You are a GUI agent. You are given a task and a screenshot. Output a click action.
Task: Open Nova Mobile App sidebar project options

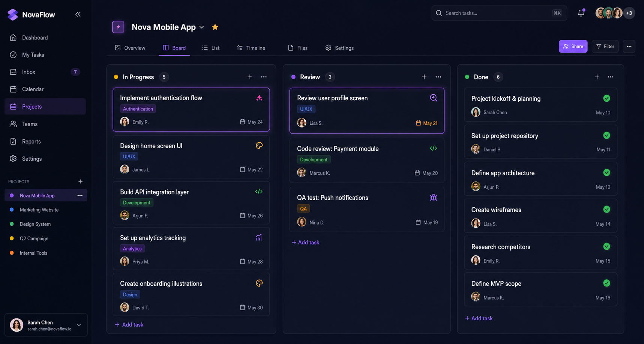(80, 195)
